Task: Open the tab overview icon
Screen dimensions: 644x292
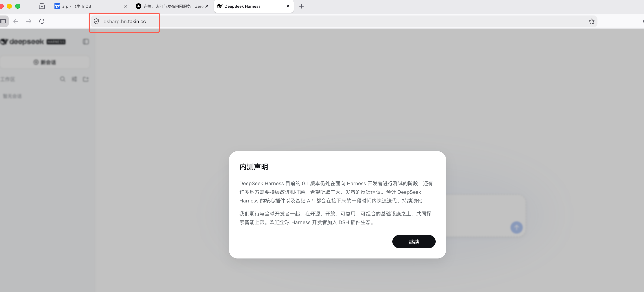Action: pos(42,6)
